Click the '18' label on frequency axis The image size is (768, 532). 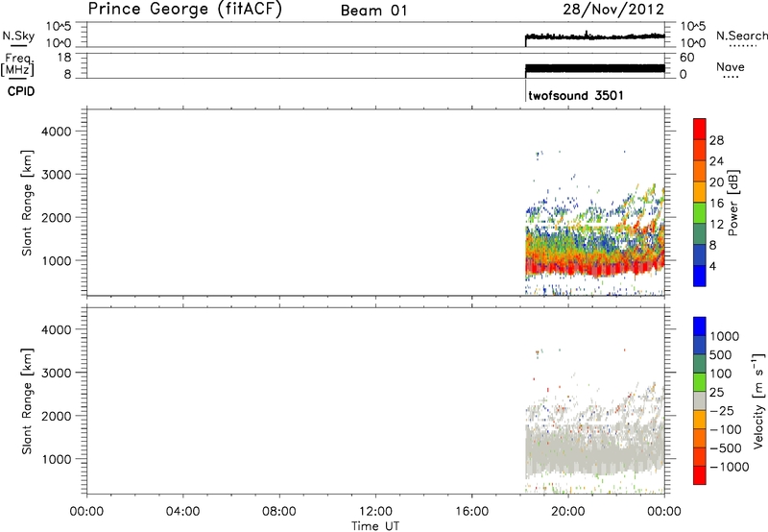pos(64,58)
